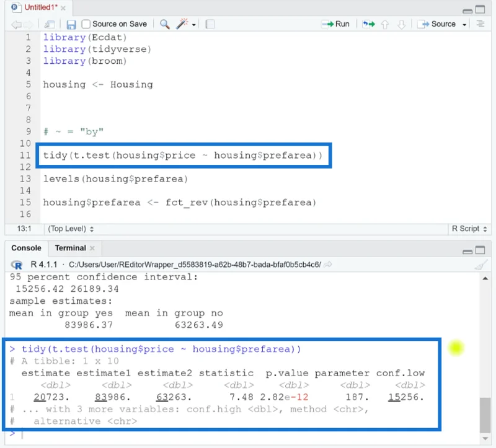Open the Top Level scope dropdown
Image resolution: width=496 pixels, height=448 pixels.
coord(71,229)
